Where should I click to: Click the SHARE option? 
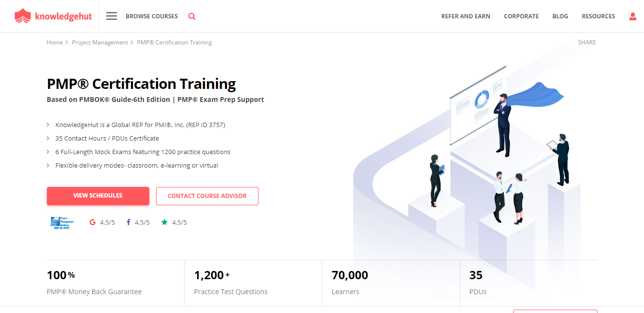point(587,42)
